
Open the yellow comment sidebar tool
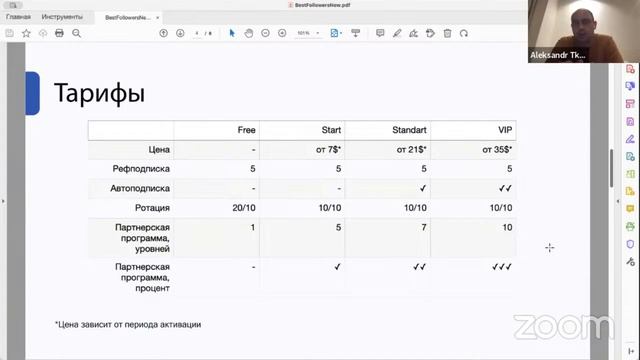coord(630,209)
